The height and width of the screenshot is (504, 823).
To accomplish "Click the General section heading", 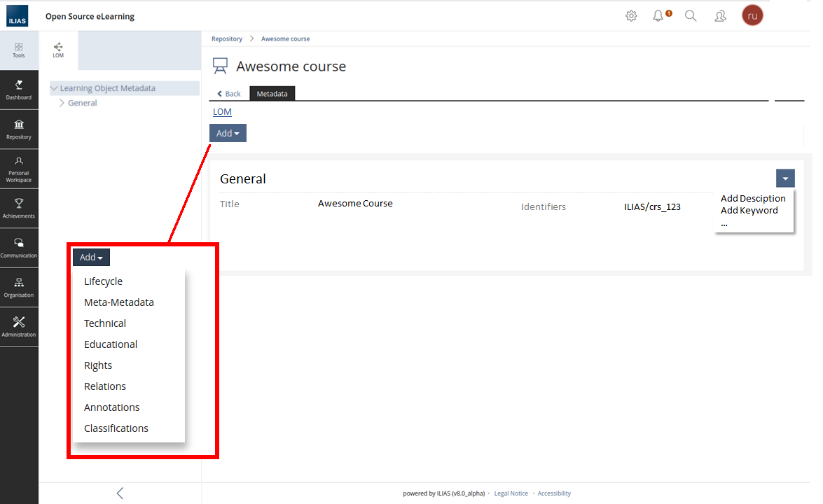I will [x=242, y=178].
